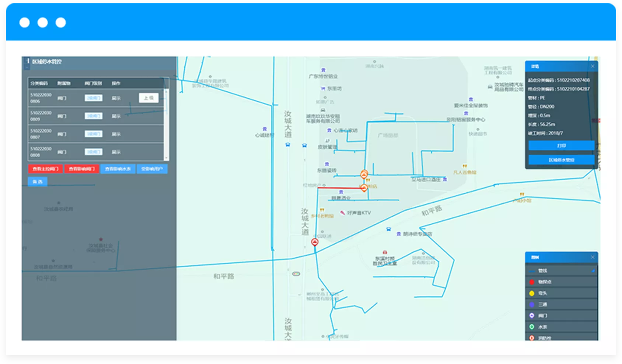This screenshot has height=364, width=622.
Task: Click the shop icon above 心诚建材
Action: [x=265, y=129]
